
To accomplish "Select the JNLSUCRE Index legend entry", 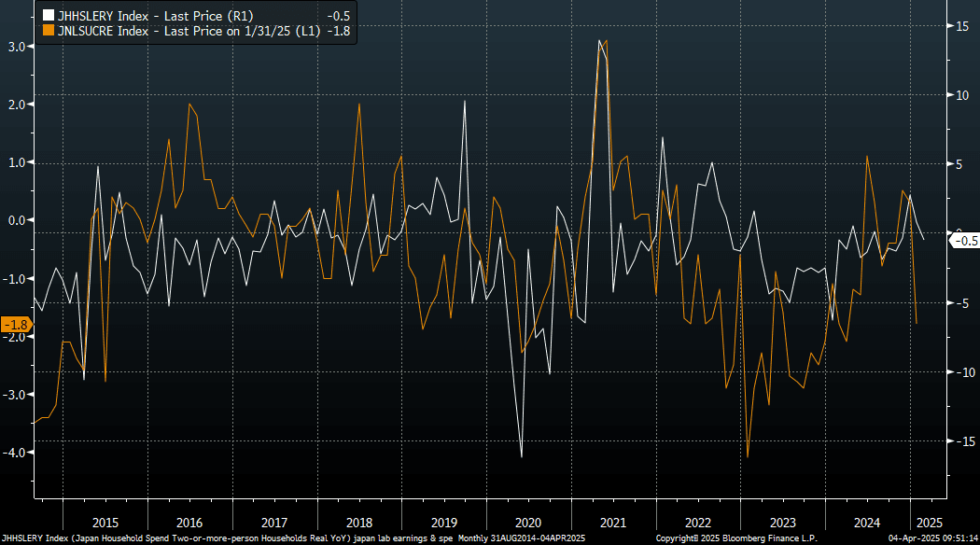I will coord(177,30).
